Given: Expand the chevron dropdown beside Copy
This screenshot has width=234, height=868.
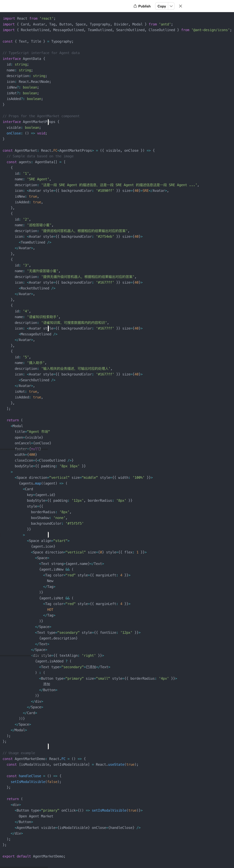Looking at the screenshot, I should [171, 6].
